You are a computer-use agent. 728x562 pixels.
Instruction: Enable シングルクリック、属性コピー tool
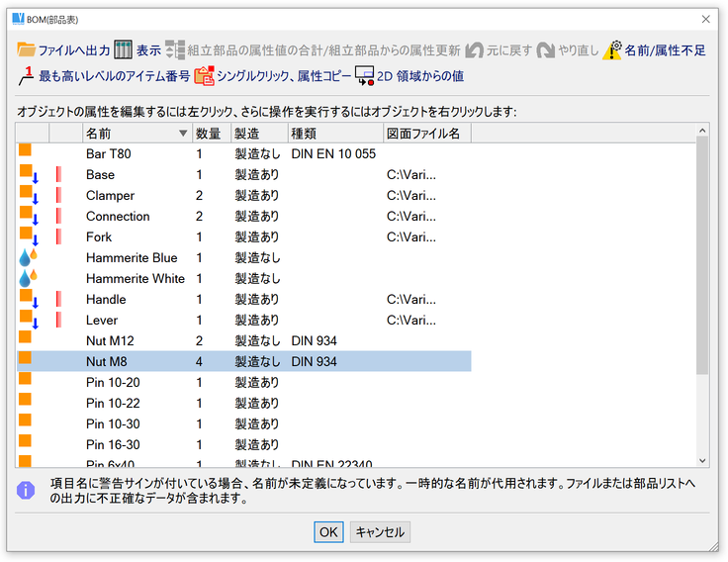coord(204,75)
